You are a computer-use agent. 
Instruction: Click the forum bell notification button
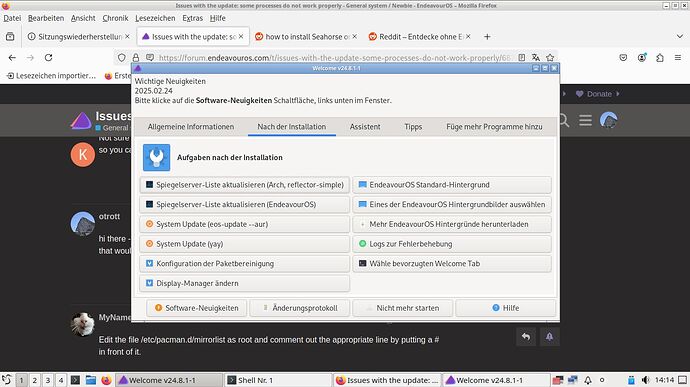[x=549, y=337]
